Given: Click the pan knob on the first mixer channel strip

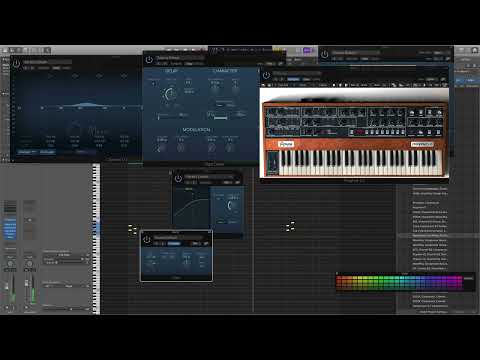Looking at the screenshot, I should point(10,264).
